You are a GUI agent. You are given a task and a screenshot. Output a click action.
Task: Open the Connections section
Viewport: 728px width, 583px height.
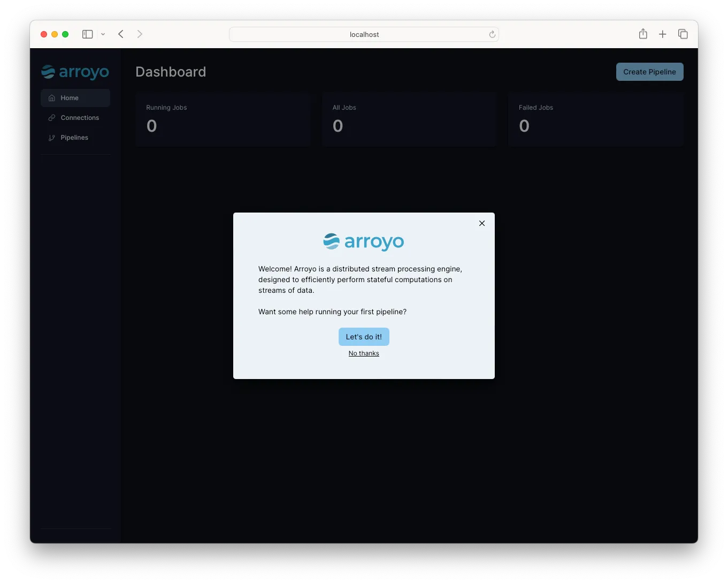79,118
